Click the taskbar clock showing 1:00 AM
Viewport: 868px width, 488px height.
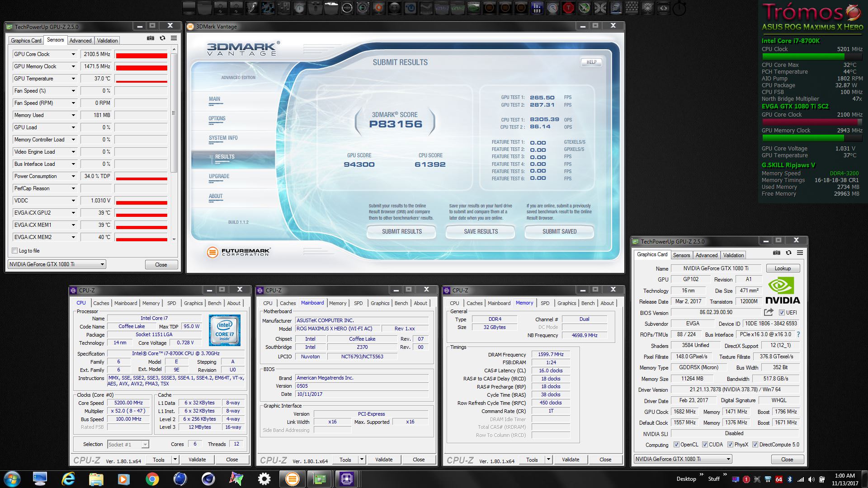pos(844,479)
